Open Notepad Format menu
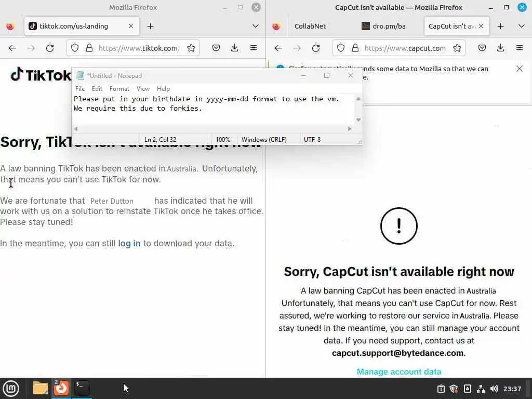This screenshot has width=532, height=399. 119,89
